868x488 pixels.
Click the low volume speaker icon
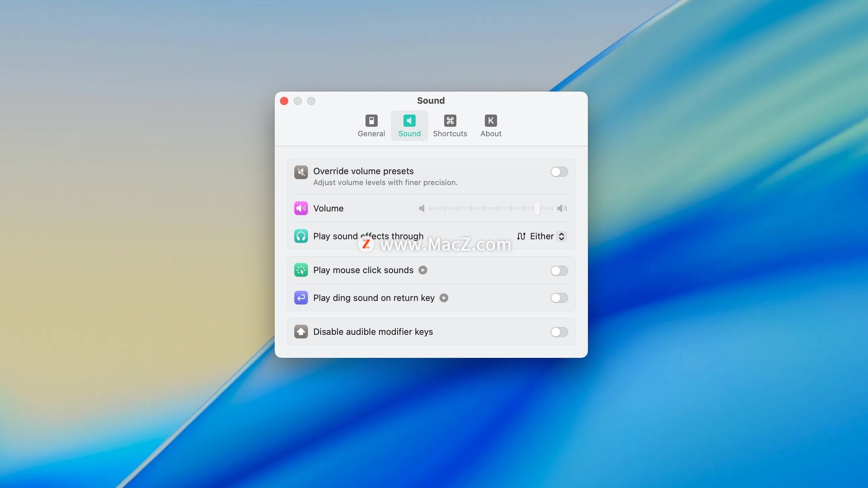pos(421,208)
